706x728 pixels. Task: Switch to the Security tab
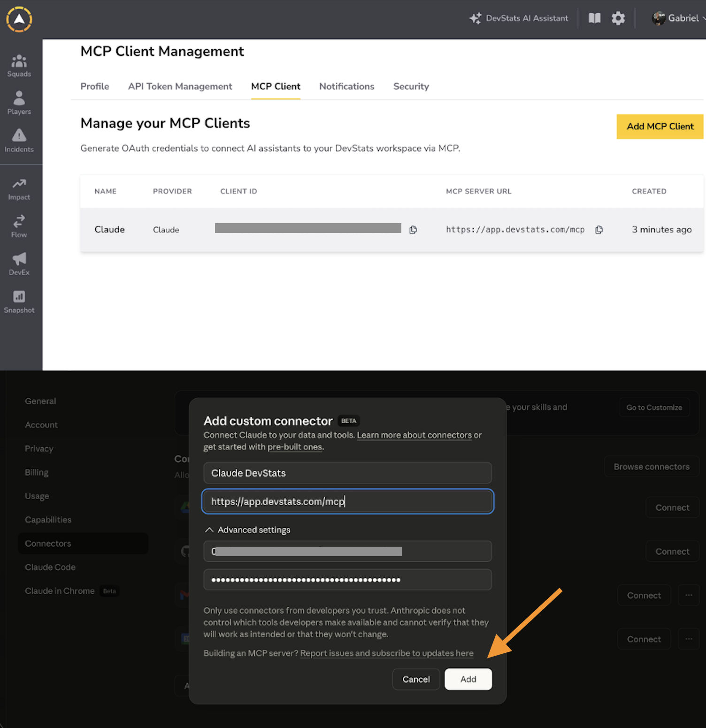click(x=411, y=86)
